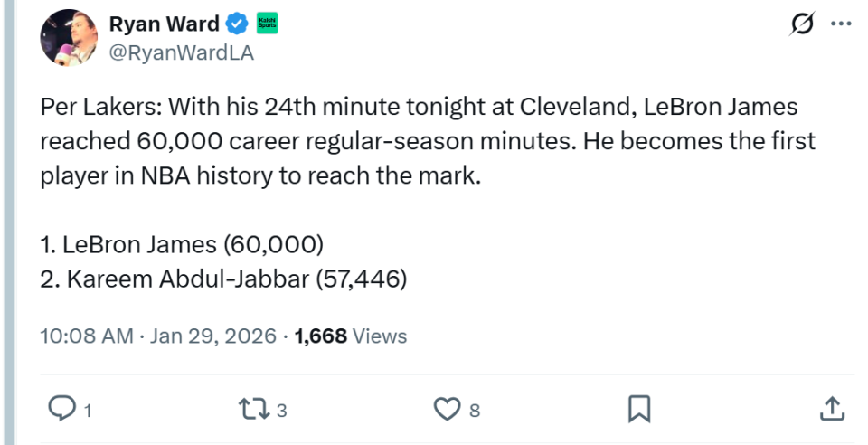Click the Ryan Ward display name
The height and width of the screenshot is (445, 868).
(x=162, y=24)
